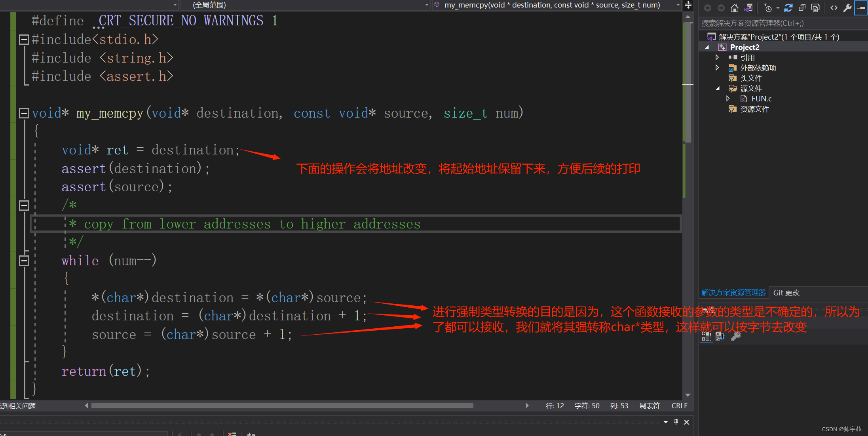Click the editor vertical scrollbar down arrow
The height and width of the screenshot is (436, 868).
pyautogui.click(x=688, y=395)
